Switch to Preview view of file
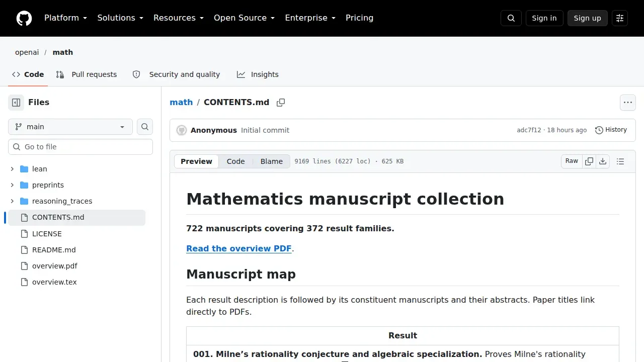The height and width of the screenshot is (362, 644). [196, 161]
